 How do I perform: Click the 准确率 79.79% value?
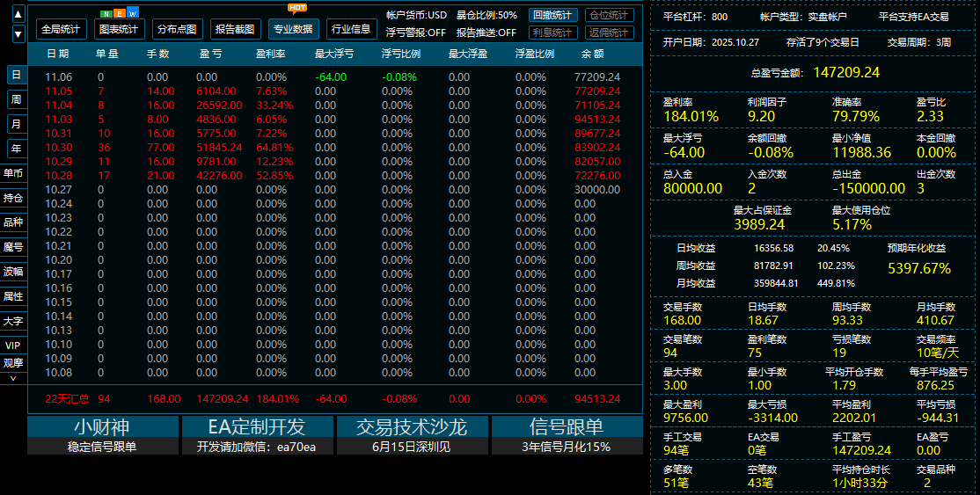point(856,116)
